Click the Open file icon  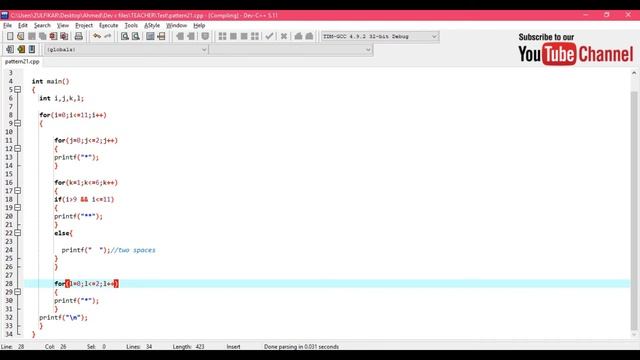[20, 36]
